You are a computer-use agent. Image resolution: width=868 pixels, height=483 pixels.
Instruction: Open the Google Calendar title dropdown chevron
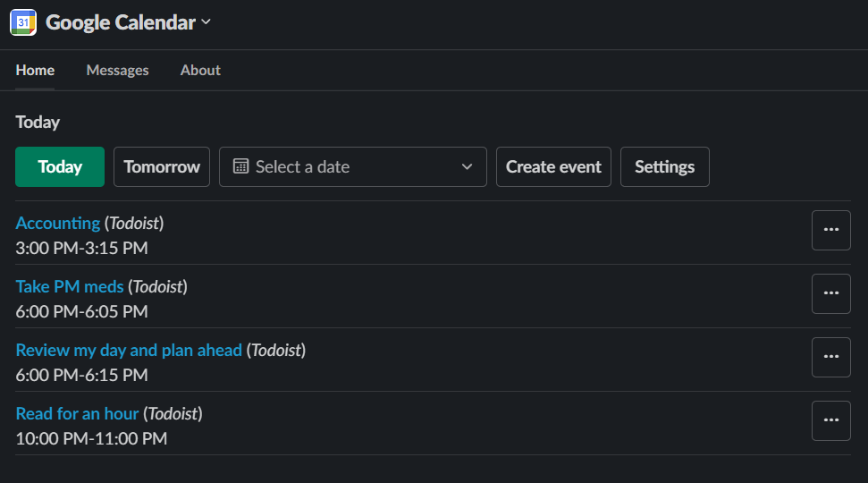(x=206, y=22)
